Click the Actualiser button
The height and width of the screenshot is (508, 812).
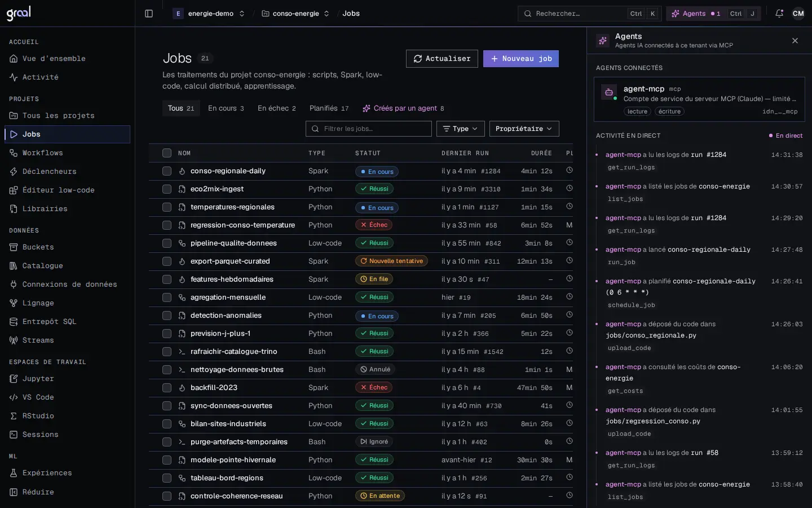[442, 59]
